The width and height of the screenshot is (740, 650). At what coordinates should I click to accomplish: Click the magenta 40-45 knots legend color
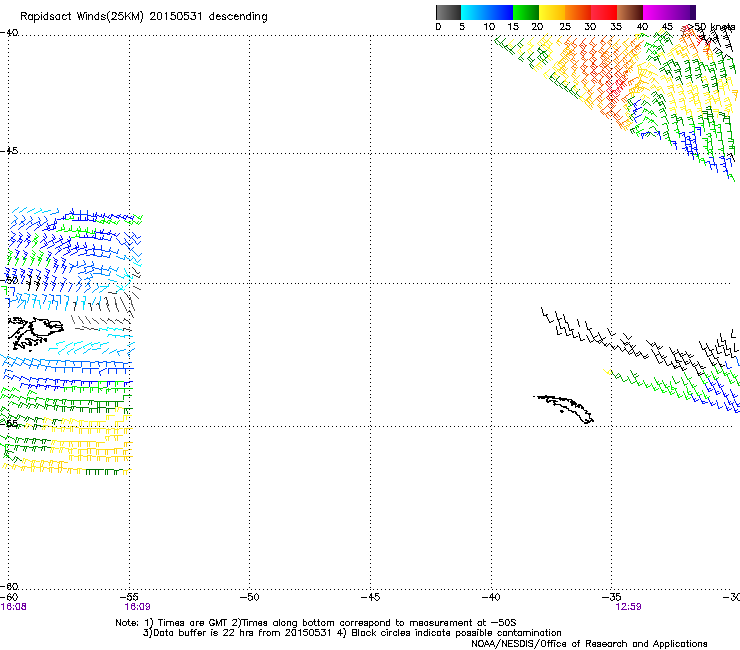[656, 12]
